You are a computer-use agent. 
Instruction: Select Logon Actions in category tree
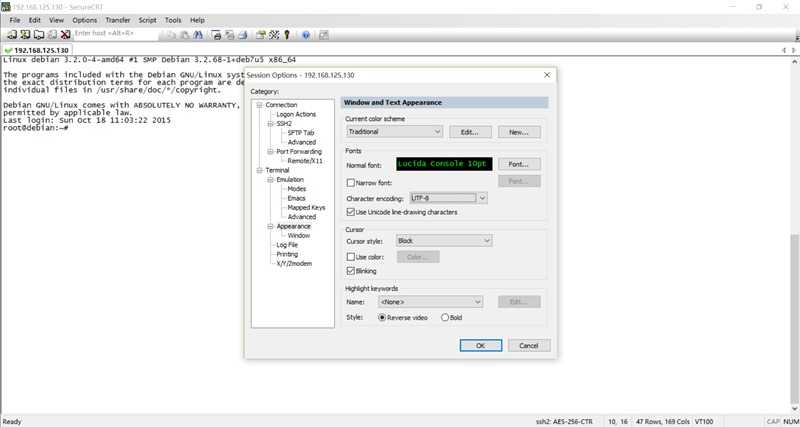click(x=296, y=114)
